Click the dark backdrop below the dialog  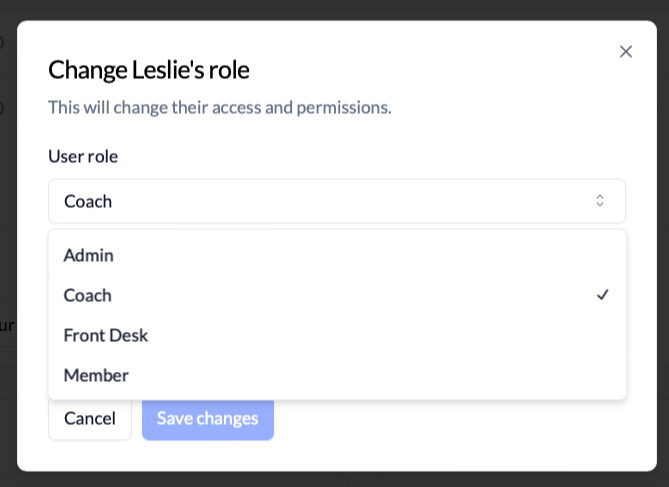[334, 480]
